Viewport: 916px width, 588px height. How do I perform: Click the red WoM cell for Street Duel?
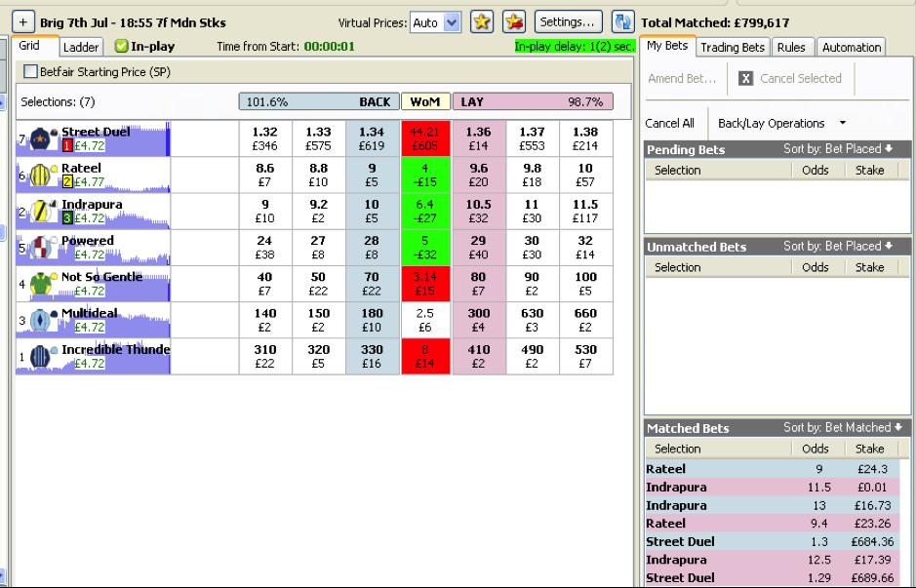[425, 138]
